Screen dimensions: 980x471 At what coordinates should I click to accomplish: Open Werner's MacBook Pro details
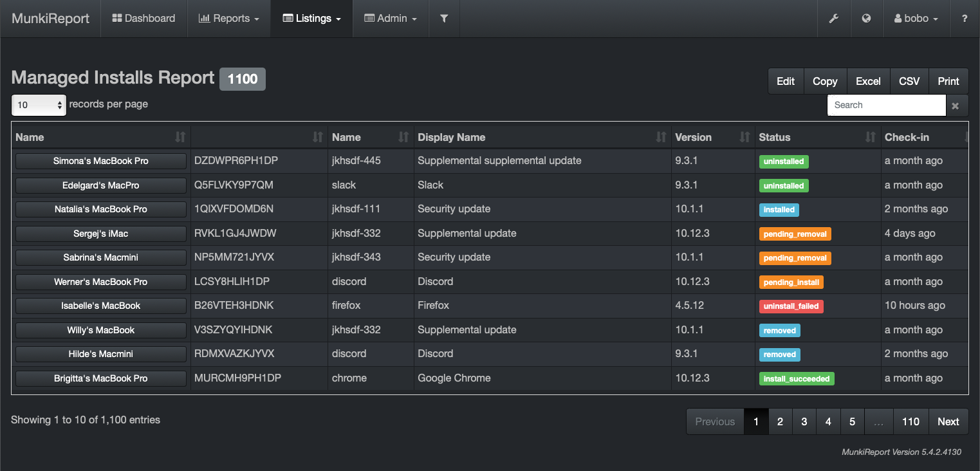[101, 282]
